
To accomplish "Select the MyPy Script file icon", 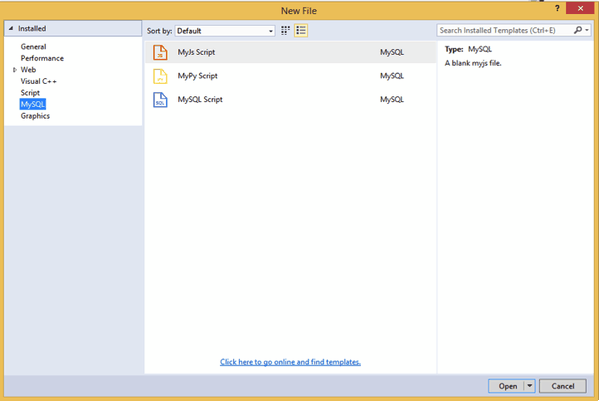I will click(x=160, y=76).
